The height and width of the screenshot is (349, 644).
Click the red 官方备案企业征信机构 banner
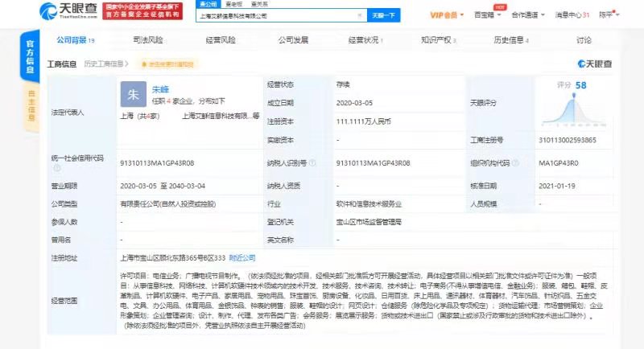(142, 11)
